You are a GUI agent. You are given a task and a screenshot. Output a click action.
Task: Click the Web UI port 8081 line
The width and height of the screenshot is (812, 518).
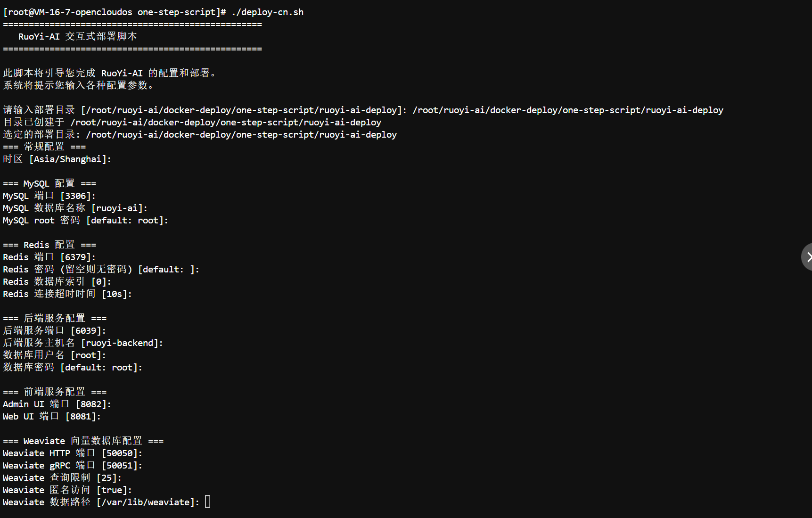pos(52,417)
